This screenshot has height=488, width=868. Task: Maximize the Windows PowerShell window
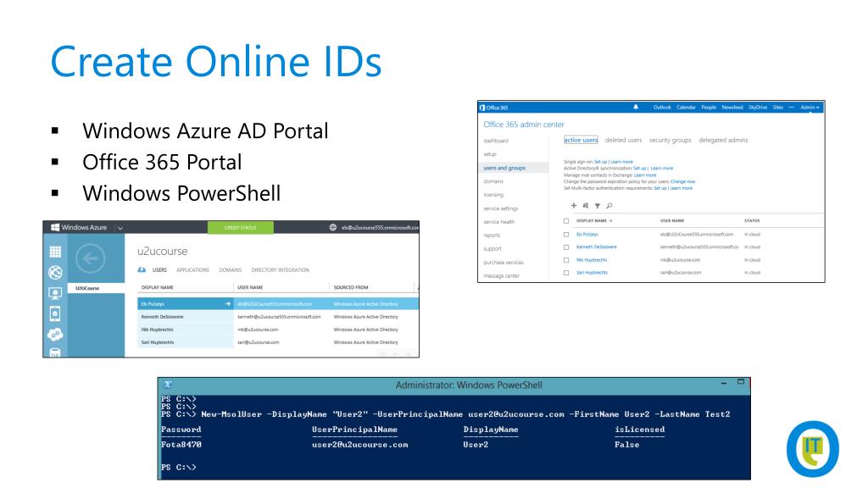(741, 382)
